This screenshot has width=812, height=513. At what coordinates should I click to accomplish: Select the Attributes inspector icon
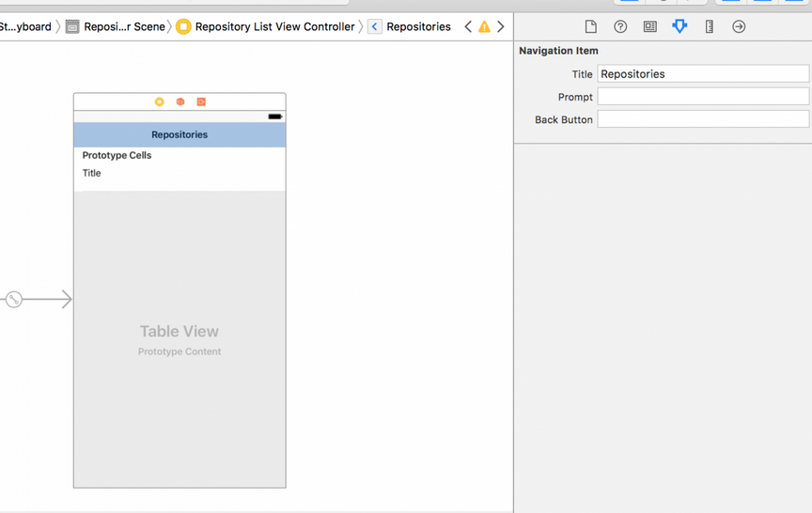[x=679, y=26]
